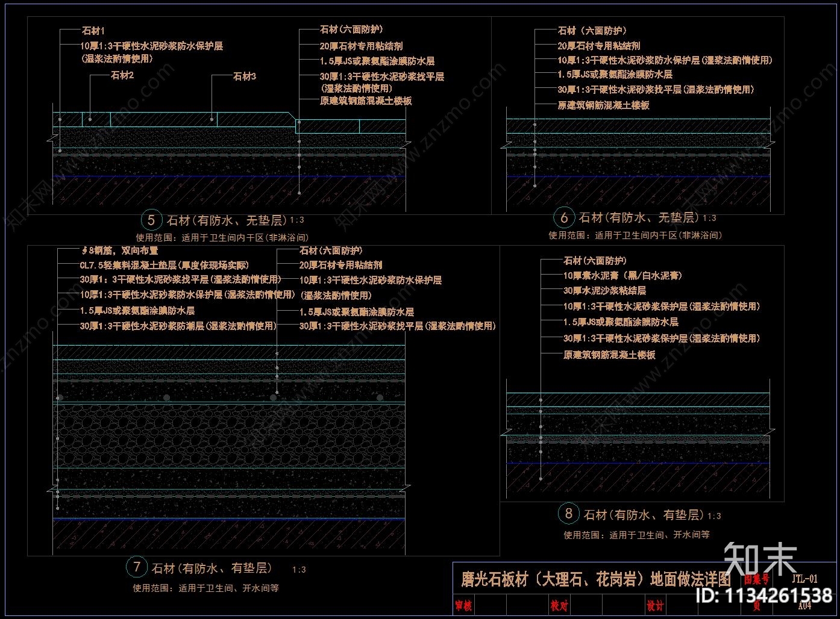Click '石材(六面防护)' label in detail 7

pos(331,250)
